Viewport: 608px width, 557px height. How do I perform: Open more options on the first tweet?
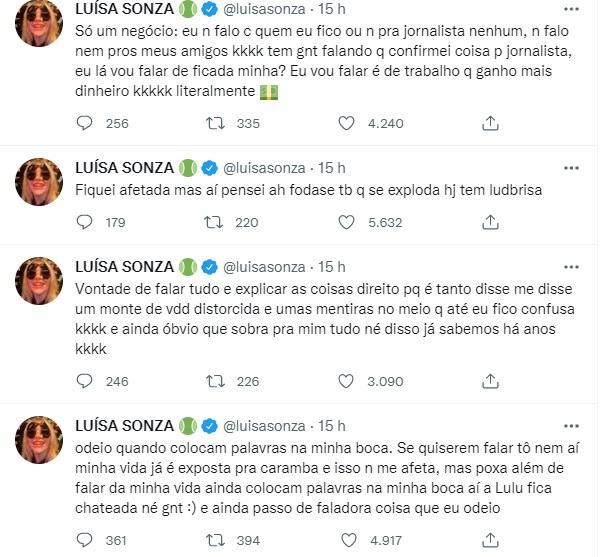click(x=572, y=11)
